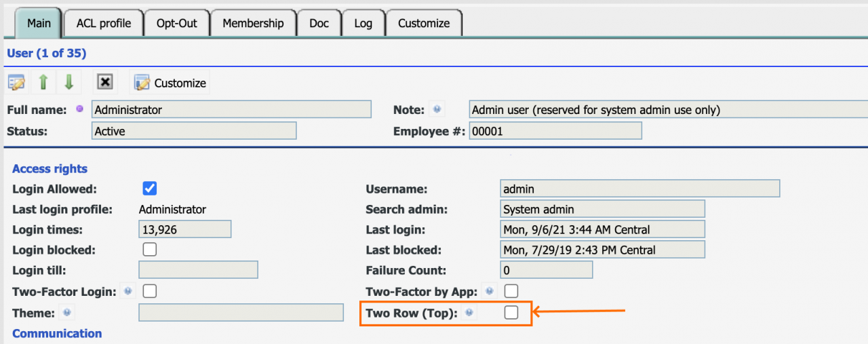Click the Theme input field
The image size is (868, 344).
coord(241,313)
